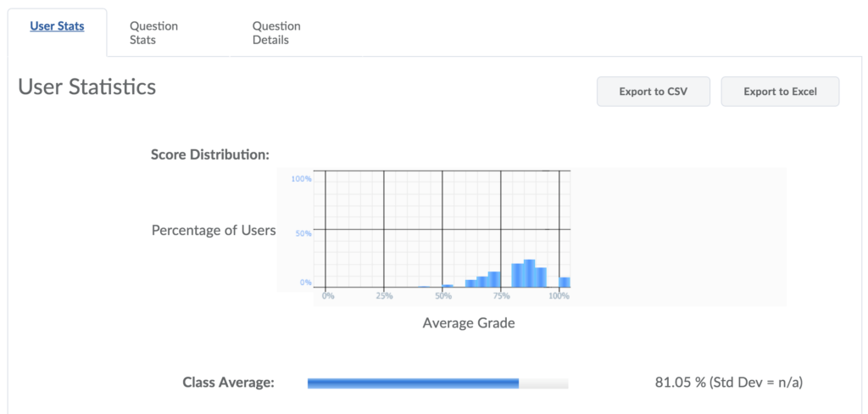
Task: Click the 75% label on the horizontal axis
Action: (501, 296)
